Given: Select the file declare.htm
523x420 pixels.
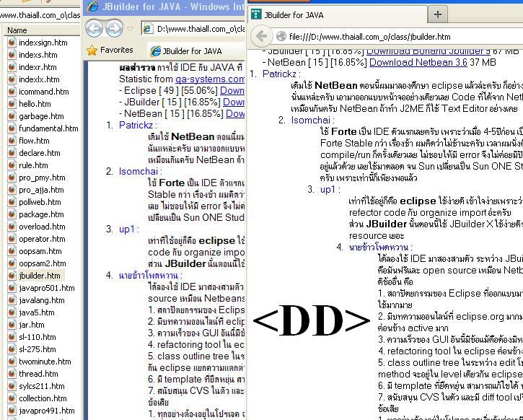Looking at the screenshot, I should click(x=40, y=153).
